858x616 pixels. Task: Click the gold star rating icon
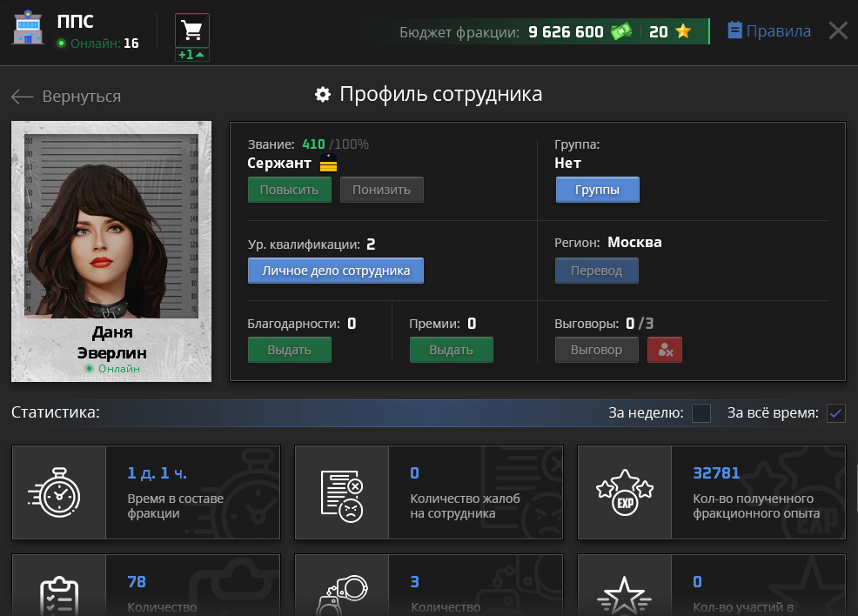coord(683,31)
